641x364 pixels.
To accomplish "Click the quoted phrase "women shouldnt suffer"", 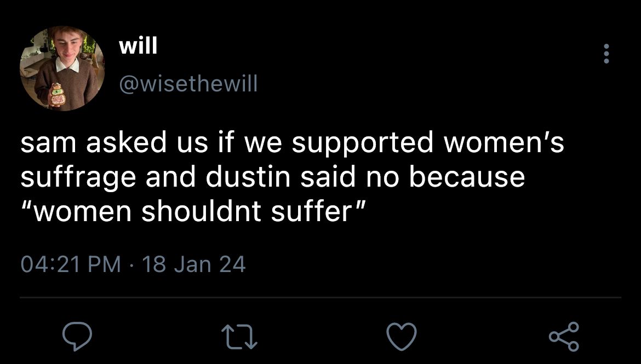I will [x=192, y=212].
